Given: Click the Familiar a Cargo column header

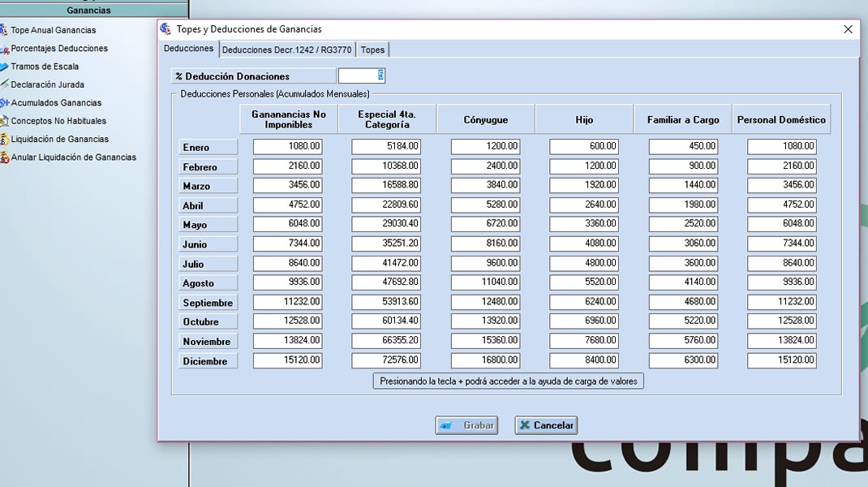Looking at the screenshot, I should [x=683, y=119].
